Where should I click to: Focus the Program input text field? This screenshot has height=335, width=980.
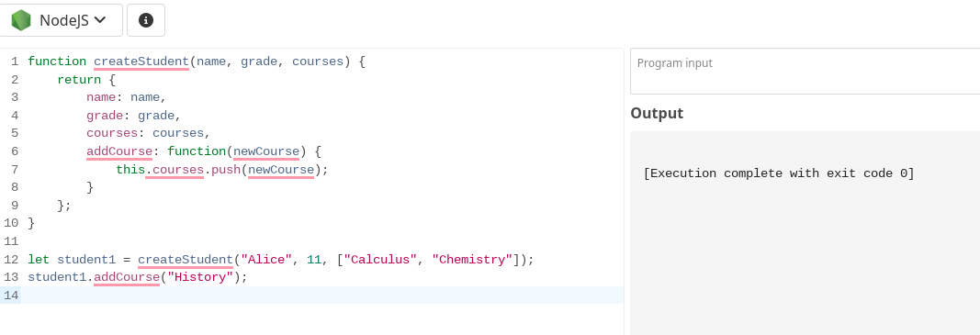(805, 72)
